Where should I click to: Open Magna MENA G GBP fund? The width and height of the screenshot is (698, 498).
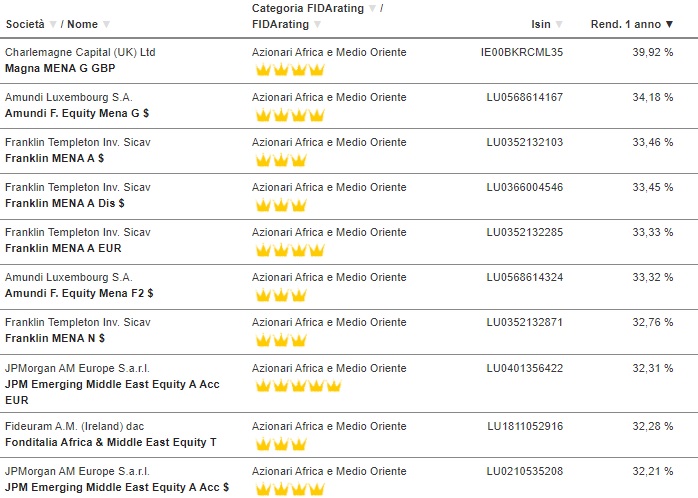(60, 68)
